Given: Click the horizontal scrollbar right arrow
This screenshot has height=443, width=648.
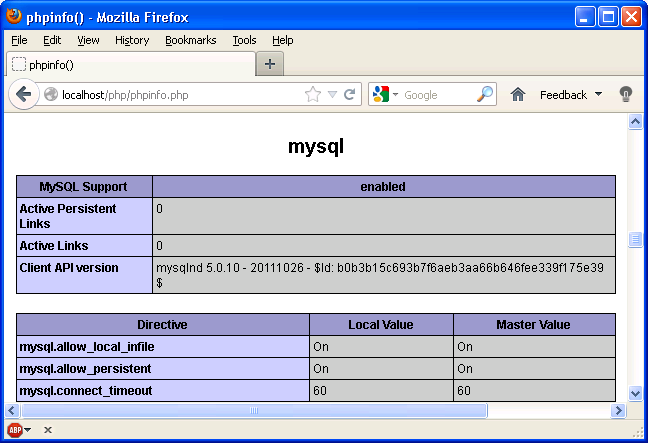Looking at the screenshot, I should (618, 410).
